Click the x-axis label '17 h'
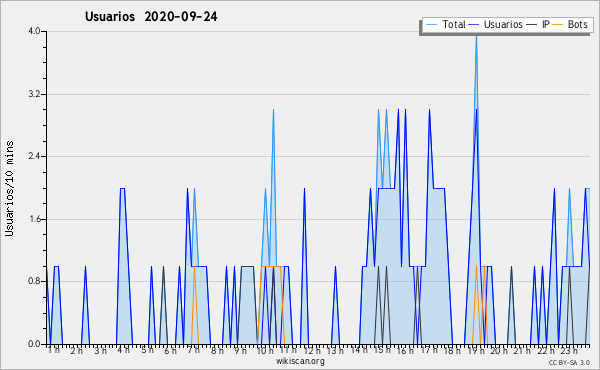The image size is (600, 370). click(x=429, y=350)
